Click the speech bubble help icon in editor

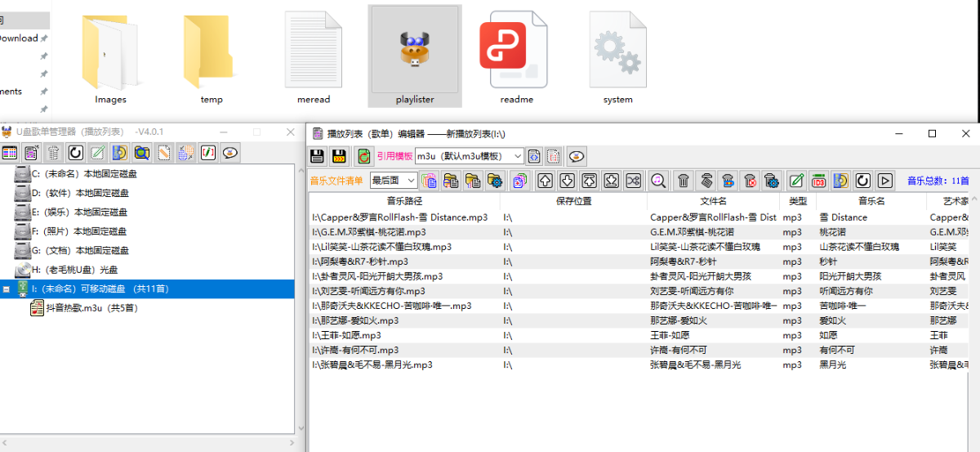tap(577, 155)
